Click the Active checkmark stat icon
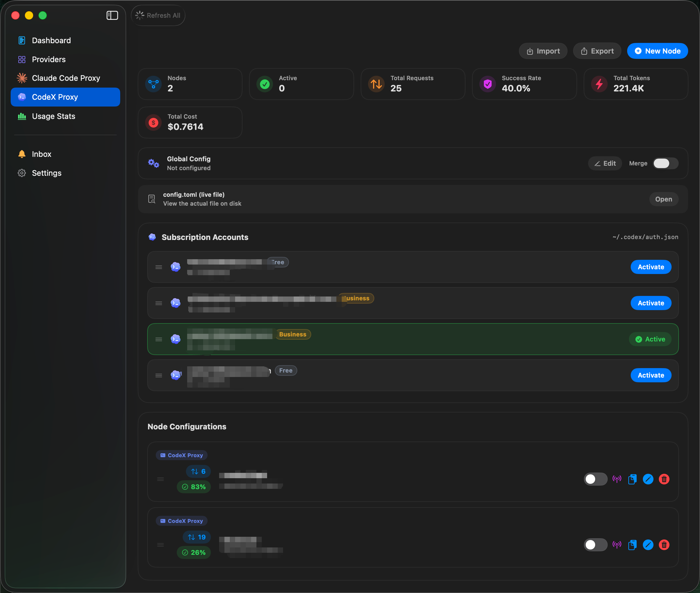The height and width of the screenshot is (593, 700). [x=265, y=84]
